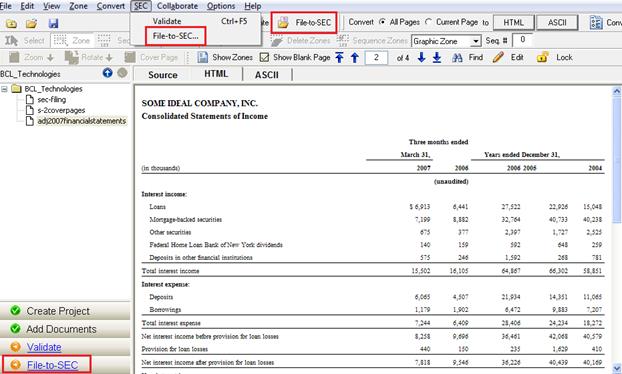The height and width of the screenshot is (374, 622).
Task: Select the All Pages radio button
Action: pyautogui.click(x=382, y=22)
